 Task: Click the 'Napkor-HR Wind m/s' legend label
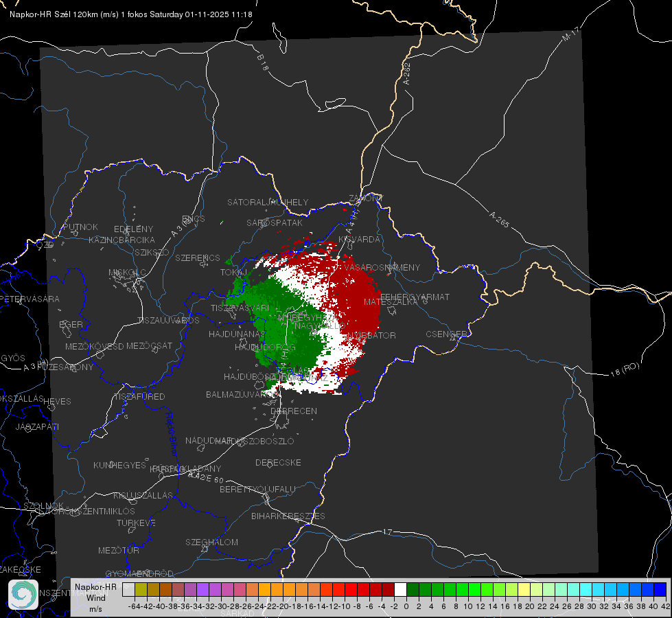pos(95,598)
